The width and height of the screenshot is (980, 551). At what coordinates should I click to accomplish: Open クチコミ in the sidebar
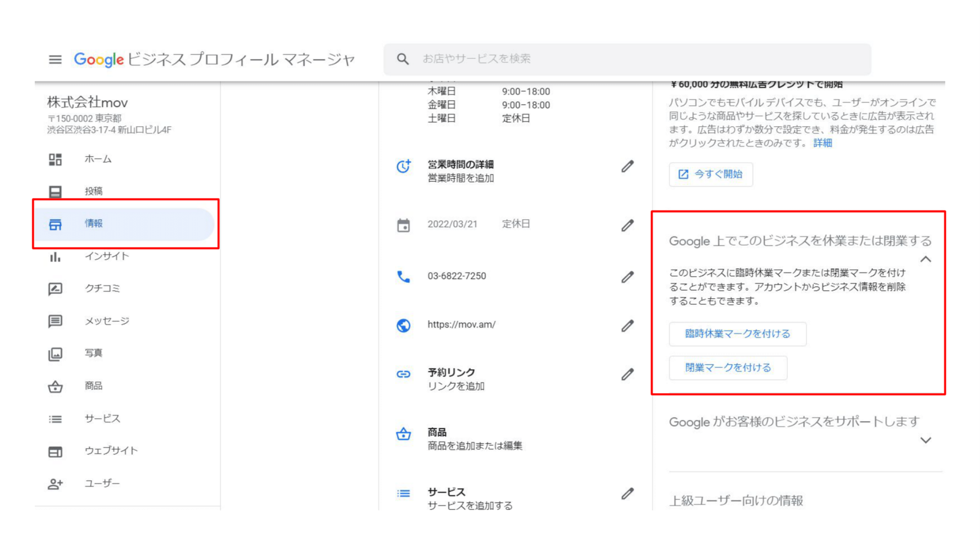click(x=102, y=288)
